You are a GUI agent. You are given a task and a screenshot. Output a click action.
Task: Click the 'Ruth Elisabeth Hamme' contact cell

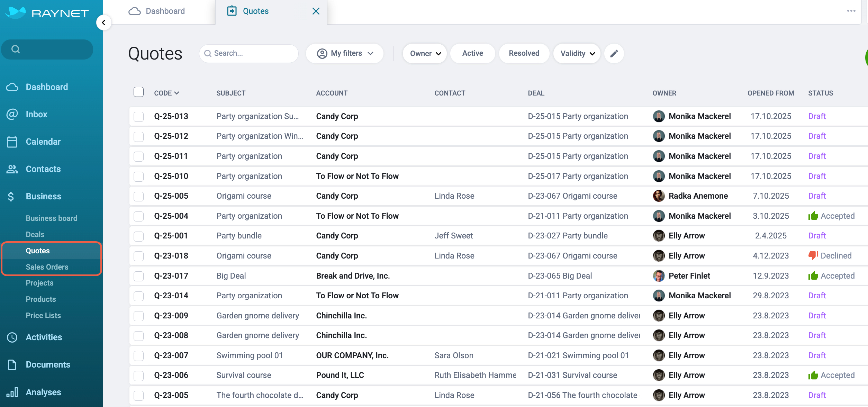point(475,375)
